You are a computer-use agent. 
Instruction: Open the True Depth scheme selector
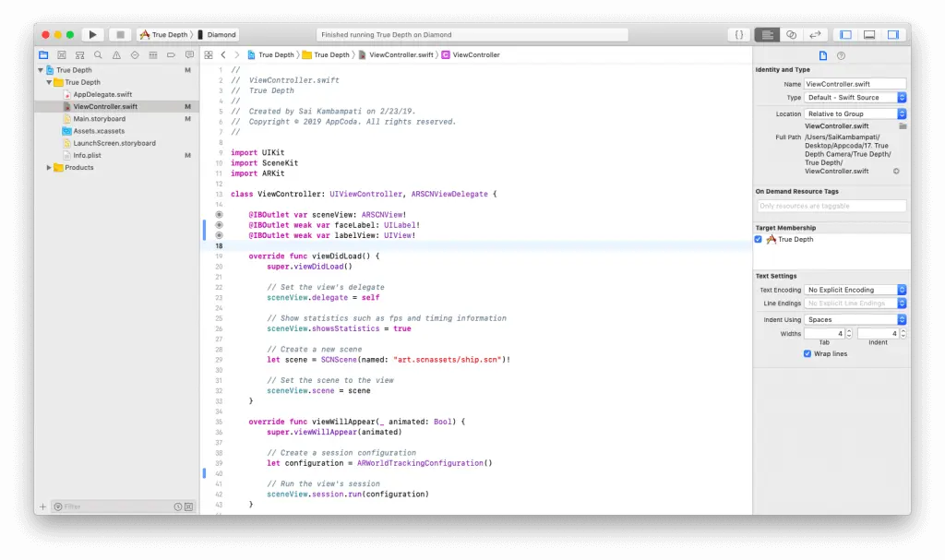click(164, 35)
